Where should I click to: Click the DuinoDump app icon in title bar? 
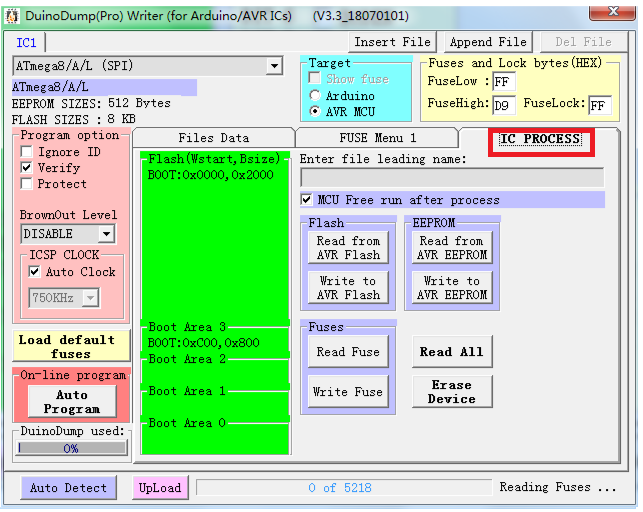pyautogui.click(x=12, y=16)
